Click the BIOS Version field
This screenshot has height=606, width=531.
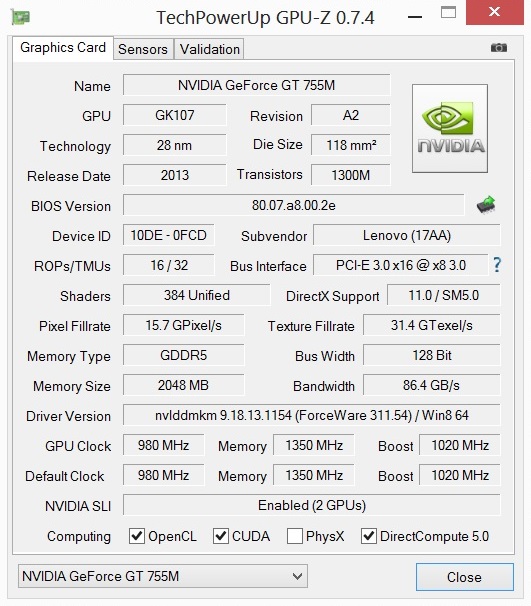pyautogui.click(x=294, y=205)
